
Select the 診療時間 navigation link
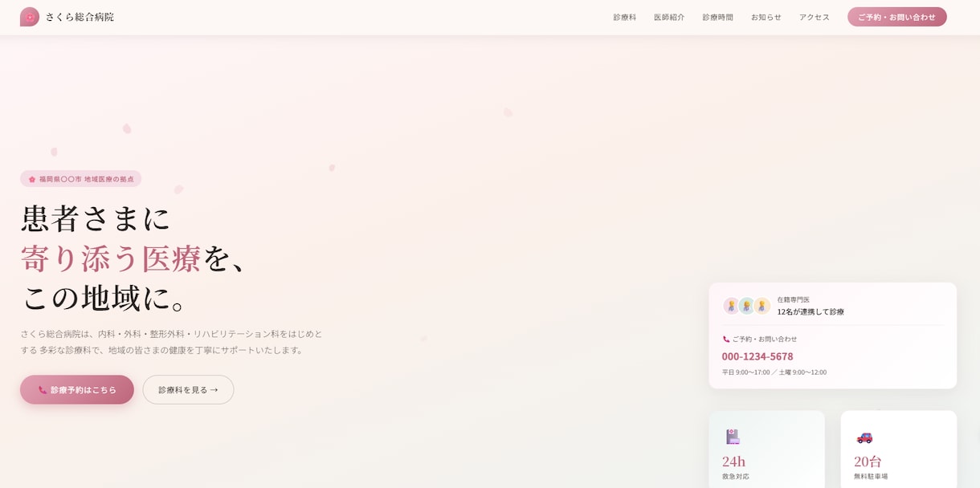(x=717, y=17)
